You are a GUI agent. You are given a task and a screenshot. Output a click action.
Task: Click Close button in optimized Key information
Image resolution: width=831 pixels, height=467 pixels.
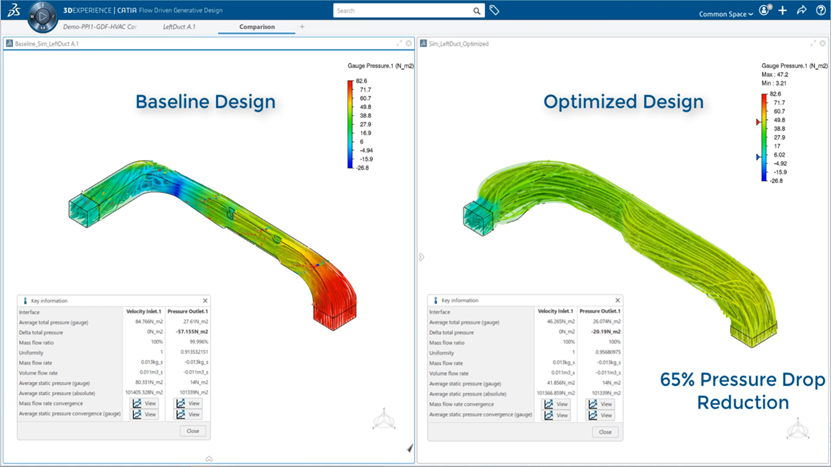(605, 432)
